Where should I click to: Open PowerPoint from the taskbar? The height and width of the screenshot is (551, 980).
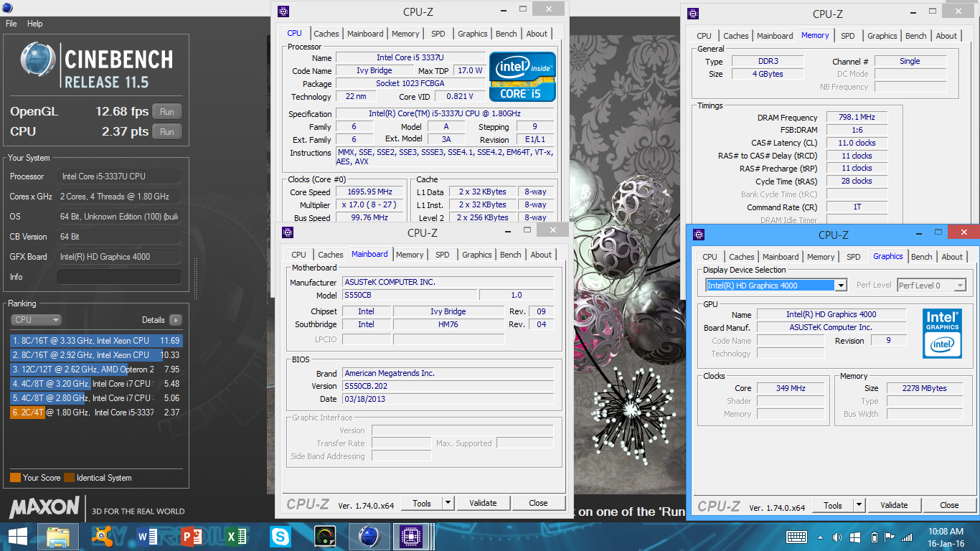pyautogui.click(x=191, y=537)
